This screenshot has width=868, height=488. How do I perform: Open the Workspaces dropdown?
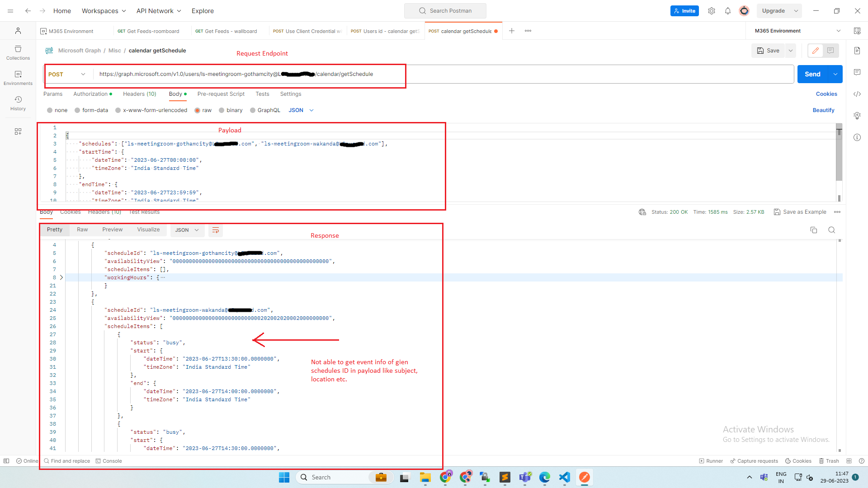pyautogui.click(x=104, y=11)
